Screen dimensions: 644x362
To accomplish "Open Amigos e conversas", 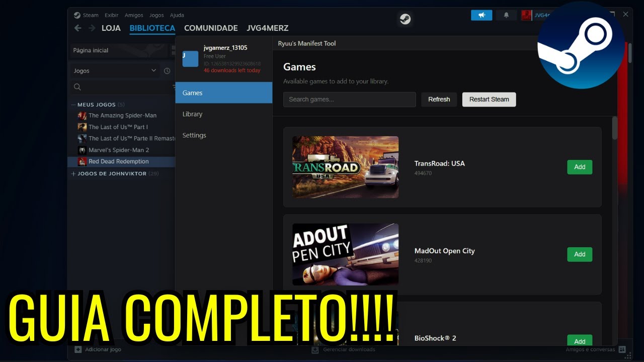I will point(596,349).
